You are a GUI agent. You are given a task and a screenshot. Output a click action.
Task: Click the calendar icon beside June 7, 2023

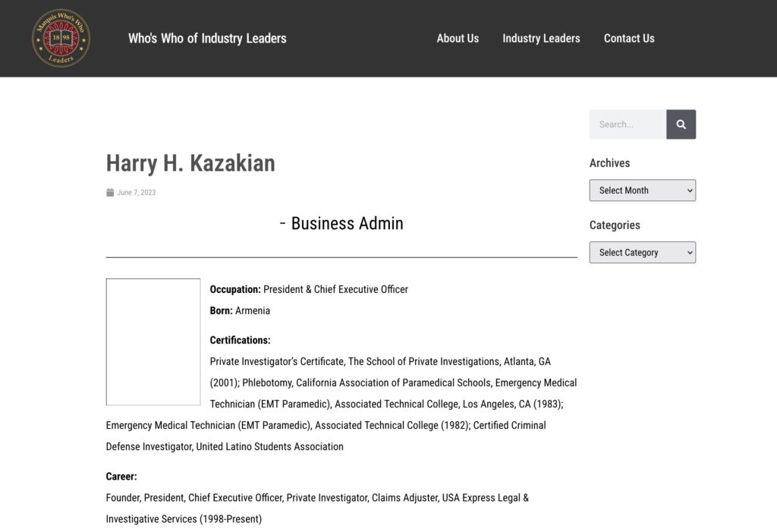pos(110,192)
